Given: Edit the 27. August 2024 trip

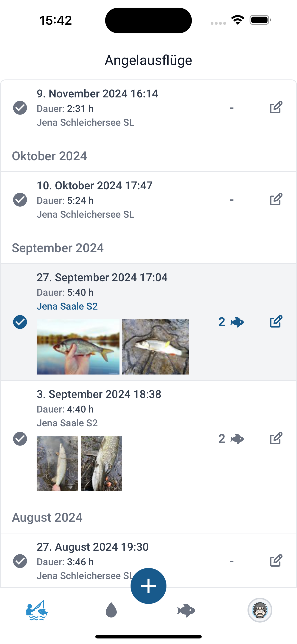Looking at the screenshot, I should [x=276, y=561].
